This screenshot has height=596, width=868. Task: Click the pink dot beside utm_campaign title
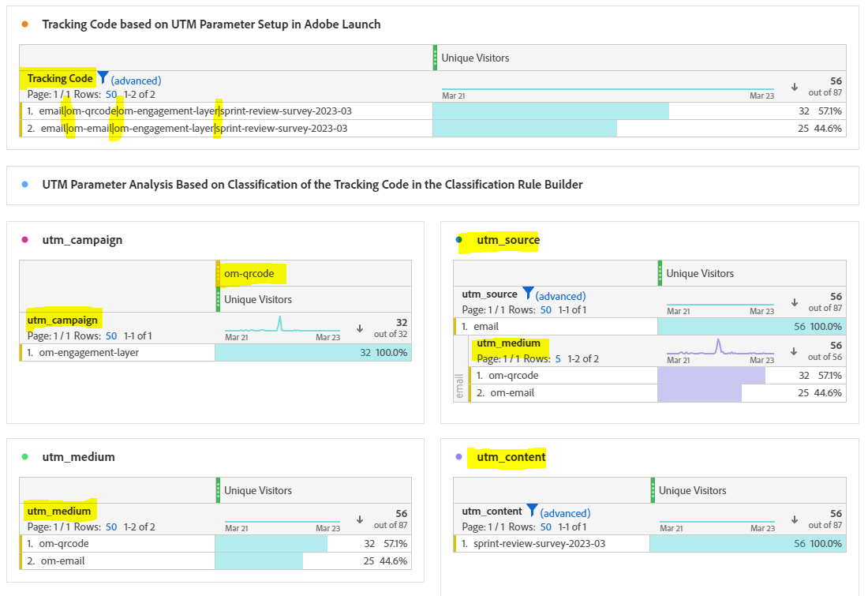click(x=25, y=240)
